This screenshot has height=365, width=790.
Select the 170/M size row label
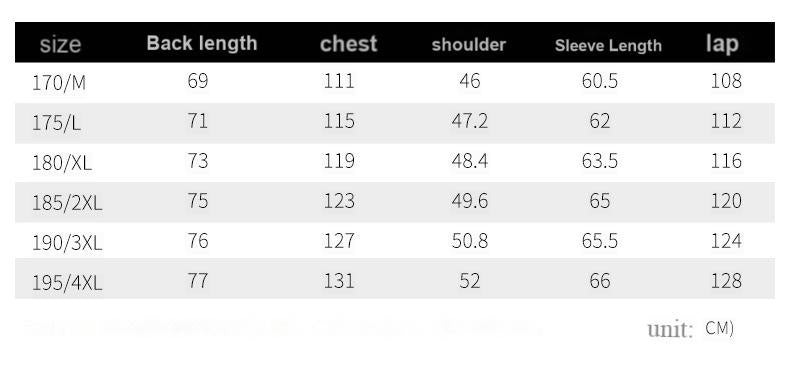point(59,82)
